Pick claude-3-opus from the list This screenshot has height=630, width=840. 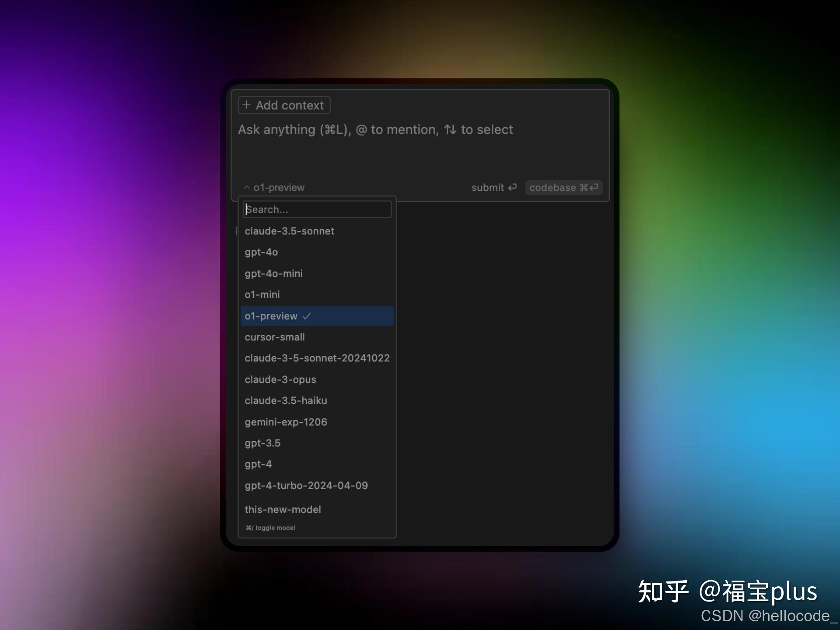click(x=280, y=379)
